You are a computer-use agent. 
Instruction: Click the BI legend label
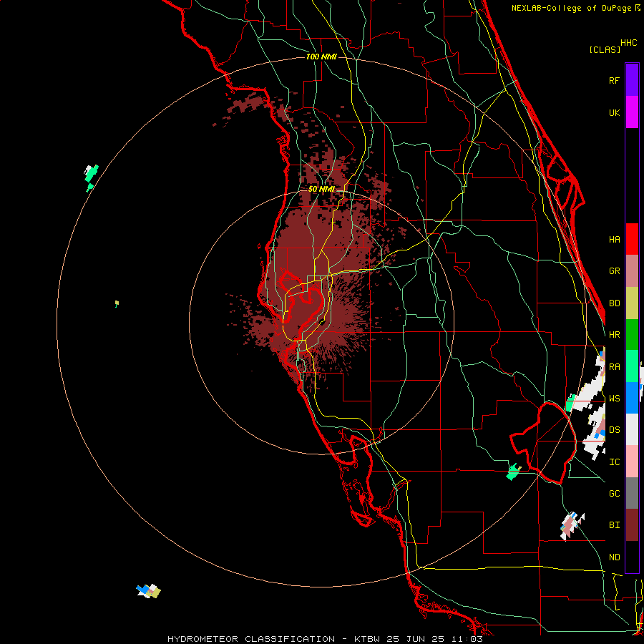coord(614,525)
